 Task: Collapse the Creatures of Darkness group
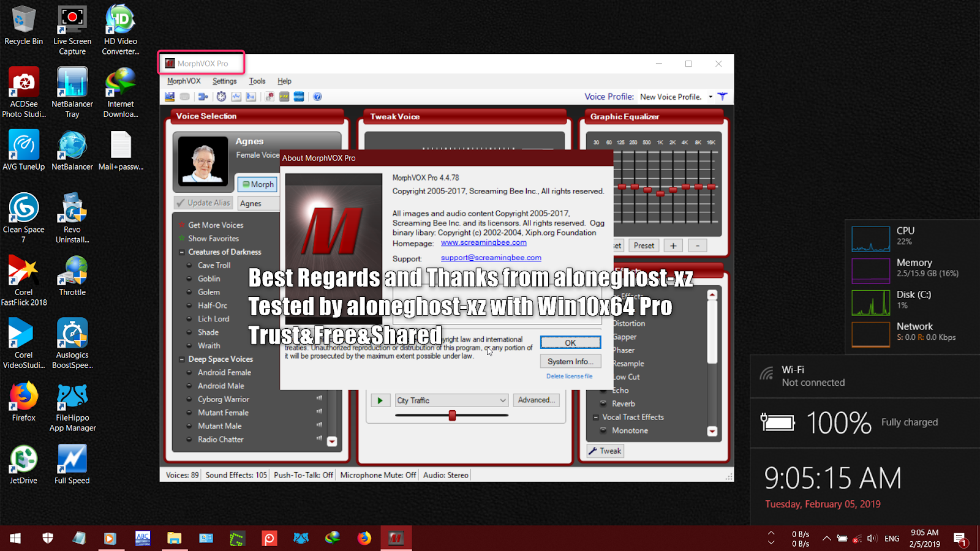pos(182,252)
